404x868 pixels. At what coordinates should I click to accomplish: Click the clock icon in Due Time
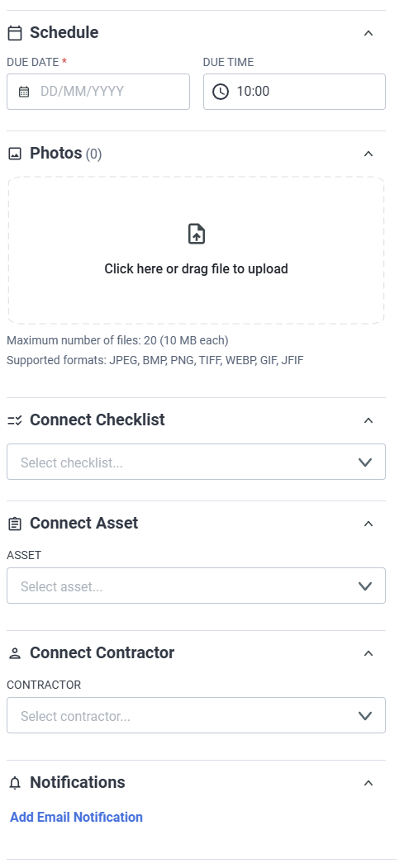point(221,92)
